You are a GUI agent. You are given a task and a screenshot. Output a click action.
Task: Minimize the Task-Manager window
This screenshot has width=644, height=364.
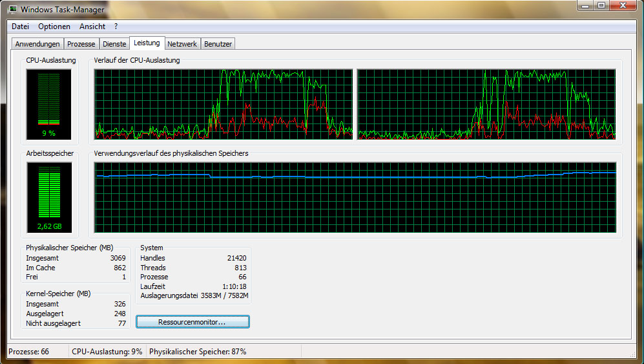point(585,5)
